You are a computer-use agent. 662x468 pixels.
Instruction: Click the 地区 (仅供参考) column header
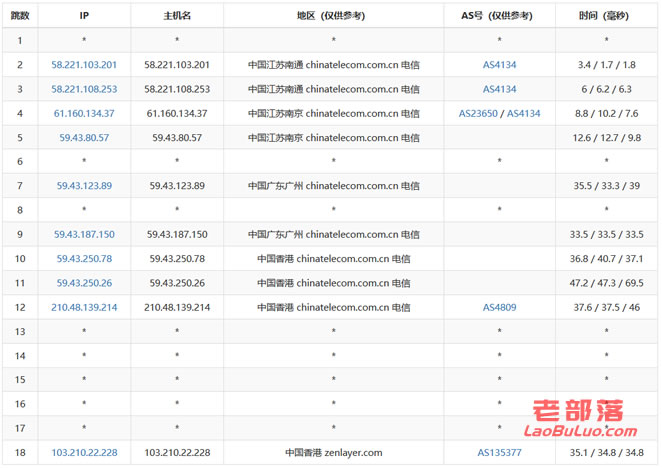tap(333, 16)
